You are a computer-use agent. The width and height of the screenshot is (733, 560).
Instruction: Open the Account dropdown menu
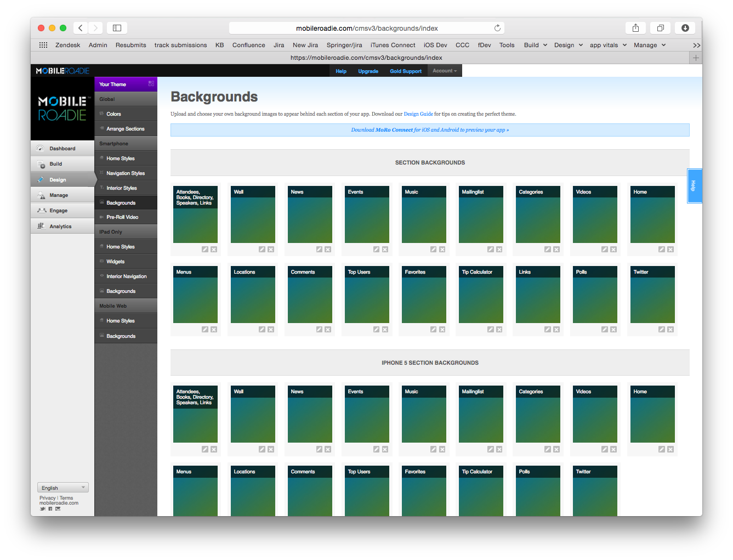[445, 71]
